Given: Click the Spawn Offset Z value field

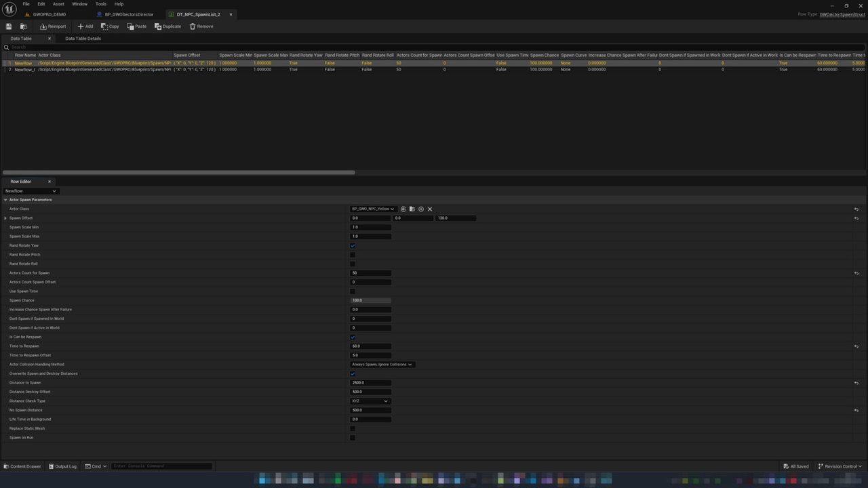Looking at the screenshot, I should [456, 218].
